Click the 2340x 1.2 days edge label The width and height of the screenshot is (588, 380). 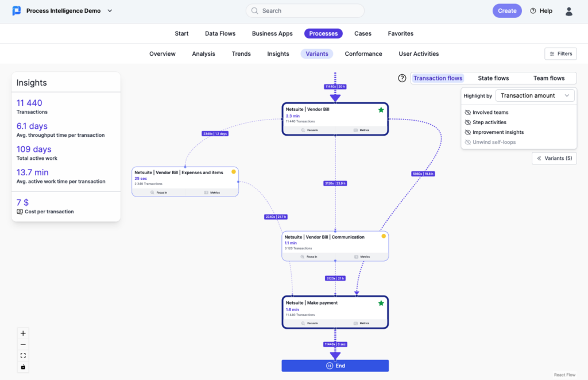[x=215, y=134]
